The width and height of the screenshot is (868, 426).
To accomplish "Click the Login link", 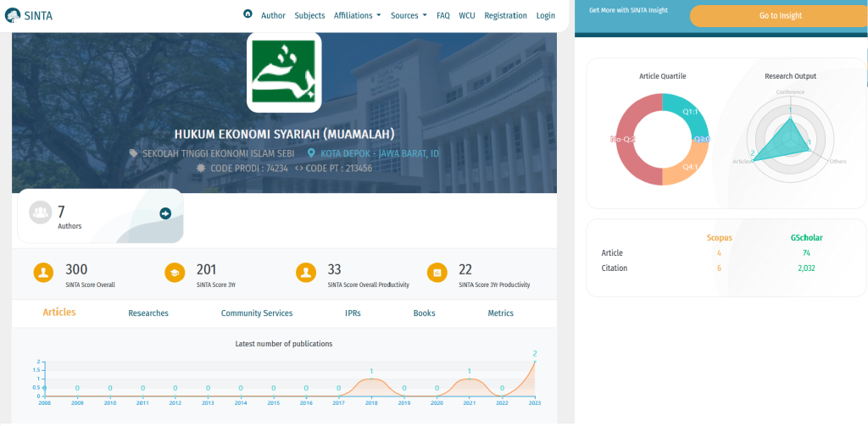I will coord(546,15).
